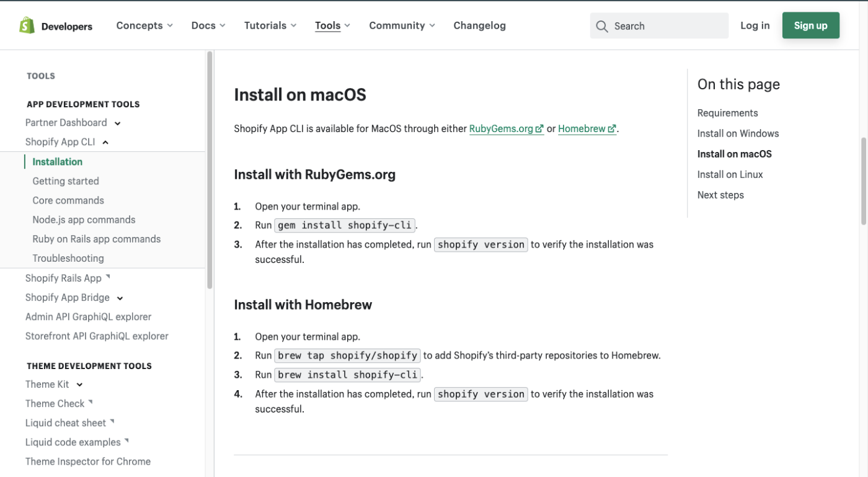Open the Changelog page
Image resolution: width=868 pixels, height=477 pixels.
[x=479, y=25]
